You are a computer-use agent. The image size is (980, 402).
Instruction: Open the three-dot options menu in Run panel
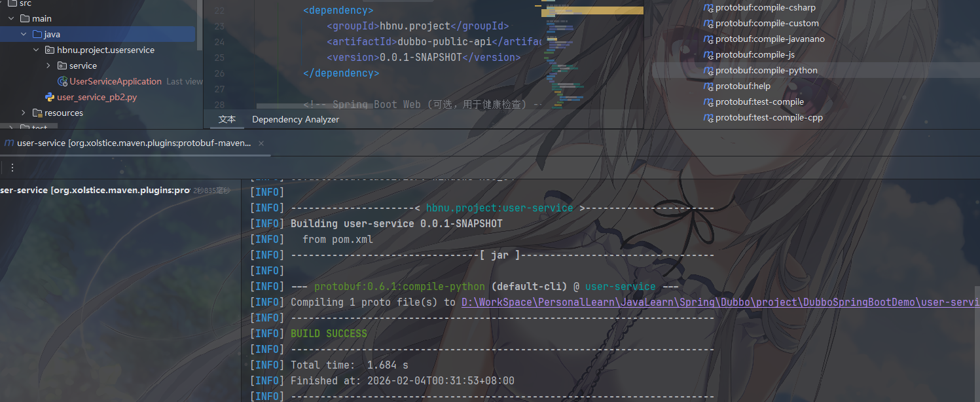(x=12, y=168)
